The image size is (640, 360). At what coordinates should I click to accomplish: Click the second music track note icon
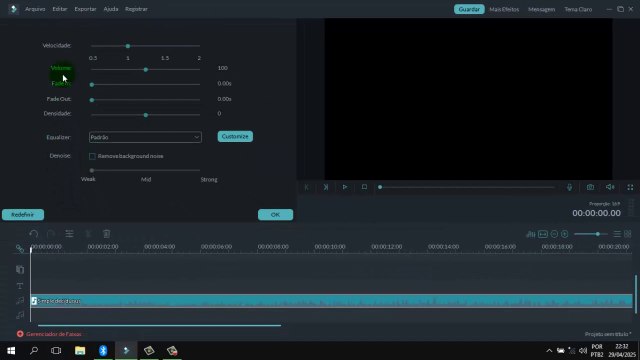[20, 315]
